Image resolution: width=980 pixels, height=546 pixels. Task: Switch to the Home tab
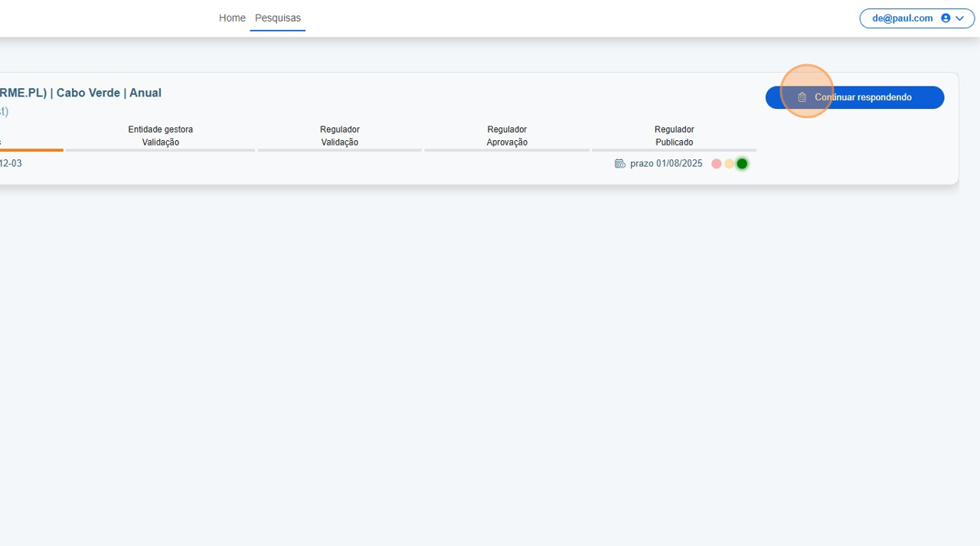[x=232, y=18]
